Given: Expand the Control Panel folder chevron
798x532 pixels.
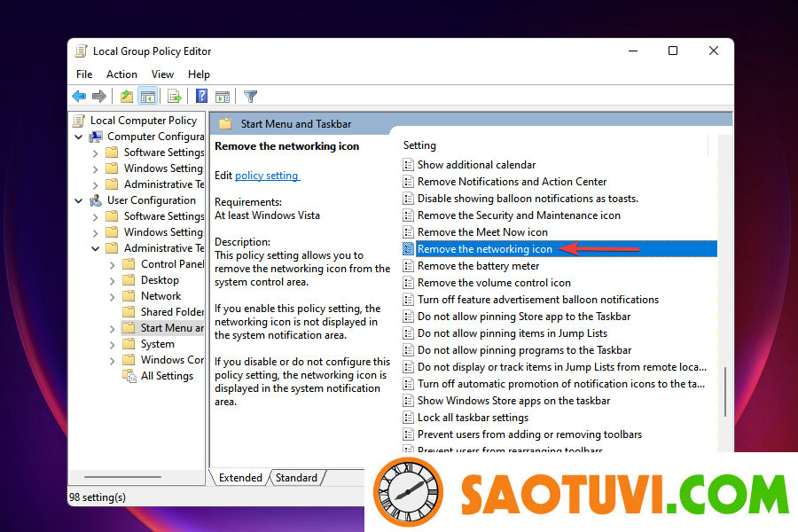Looking at the screenshot, I should (x=112, y=264).
